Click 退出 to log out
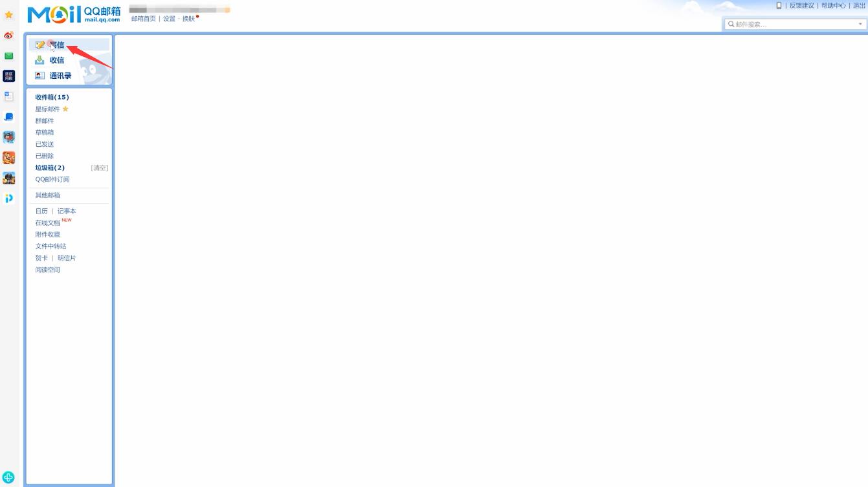The height and width of the screenshot is (487, 868). click(859, 5)
